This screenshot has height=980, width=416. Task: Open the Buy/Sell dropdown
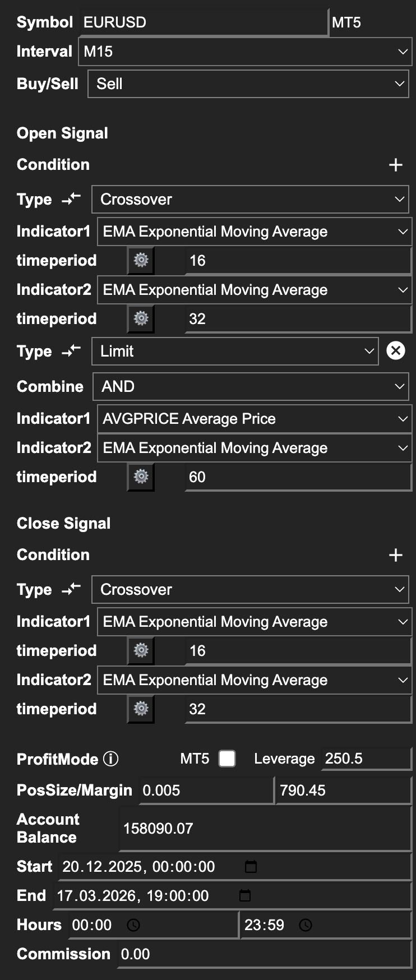248,84
